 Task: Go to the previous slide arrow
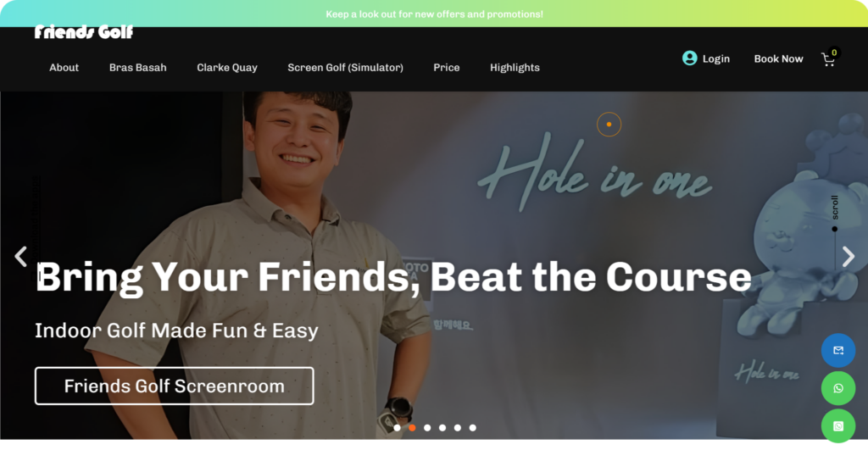[20, 256]
